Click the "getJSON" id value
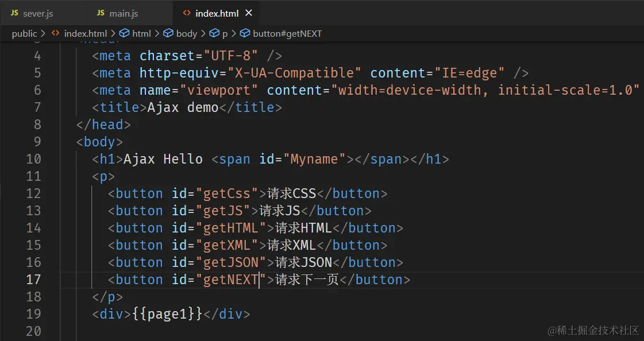Viewport: 644px width, 341px height. coord(231,262)
